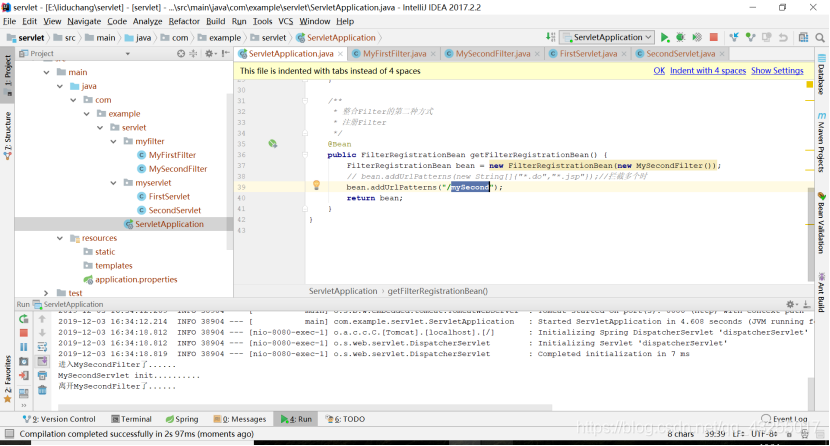Pause output in the Run panel

[24, 347]
